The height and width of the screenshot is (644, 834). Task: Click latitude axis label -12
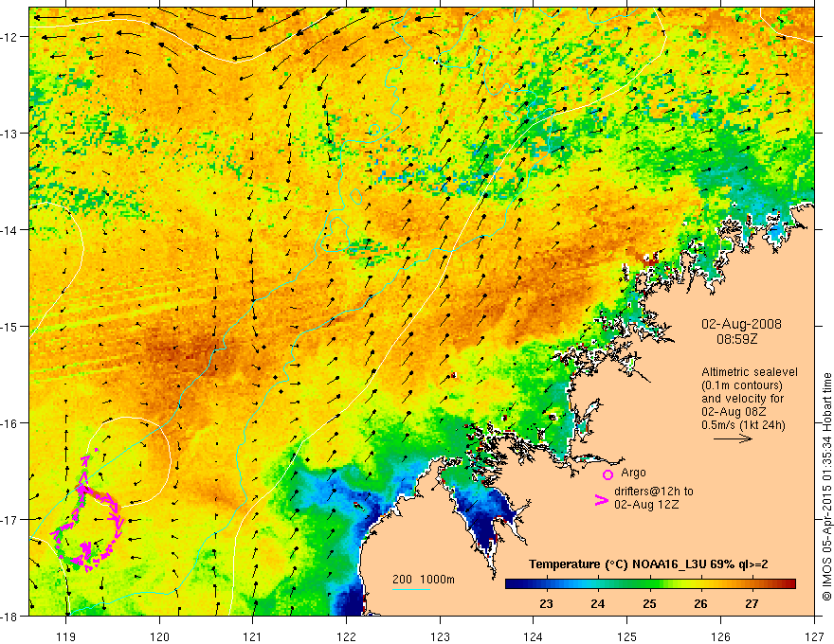click(x=10, y=37)
